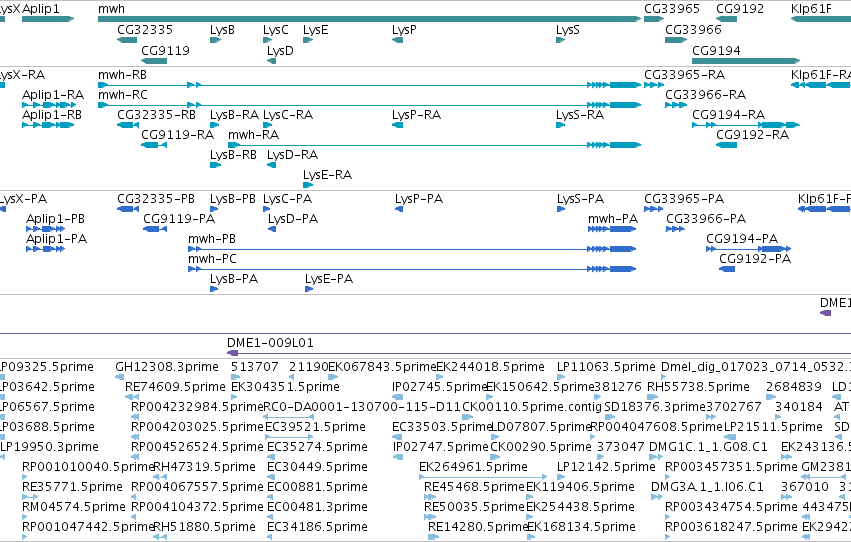Viewport: 851px width, 542px height.
Task: Select the LysE-RA transcript
Action: coord(308,185)
